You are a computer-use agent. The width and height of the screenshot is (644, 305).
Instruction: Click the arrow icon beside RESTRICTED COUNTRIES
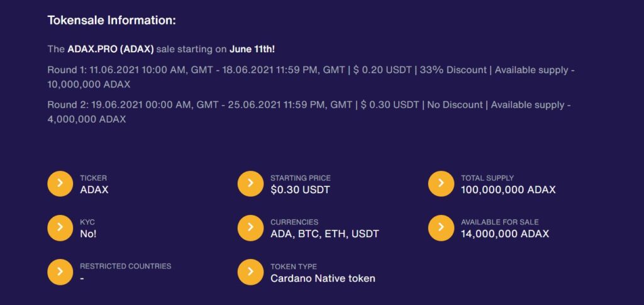60,272
